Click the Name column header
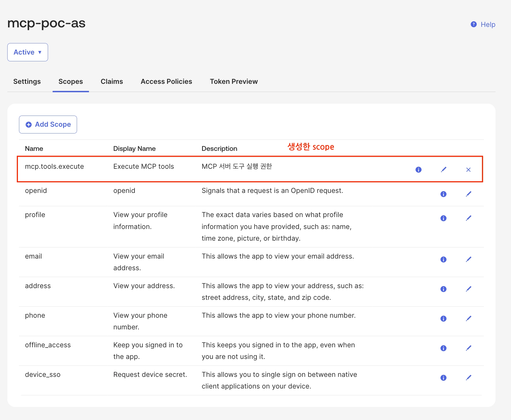Image resolution: width=511 pixels, height=420 pixels. pos(34,149)
